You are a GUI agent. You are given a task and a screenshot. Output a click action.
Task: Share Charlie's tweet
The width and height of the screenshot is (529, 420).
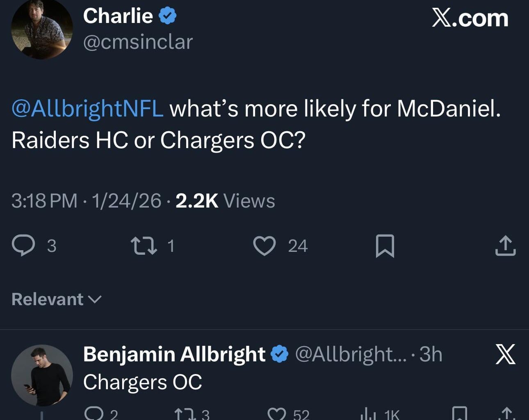pos(505,246)
